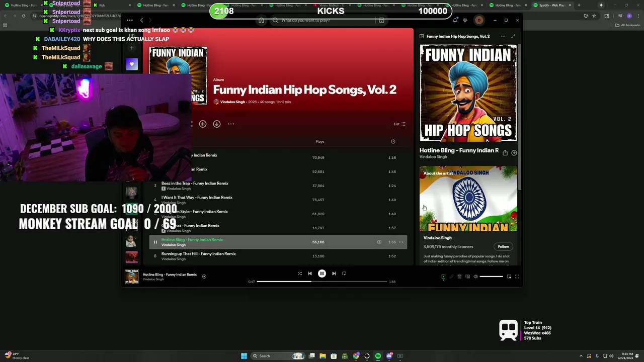Skip to next track in player bar
Screen dimensions: 644x362
click(334, 274)
